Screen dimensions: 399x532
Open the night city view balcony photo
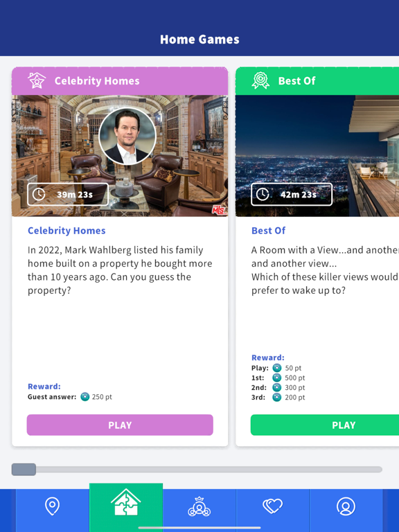coord(317,156)
